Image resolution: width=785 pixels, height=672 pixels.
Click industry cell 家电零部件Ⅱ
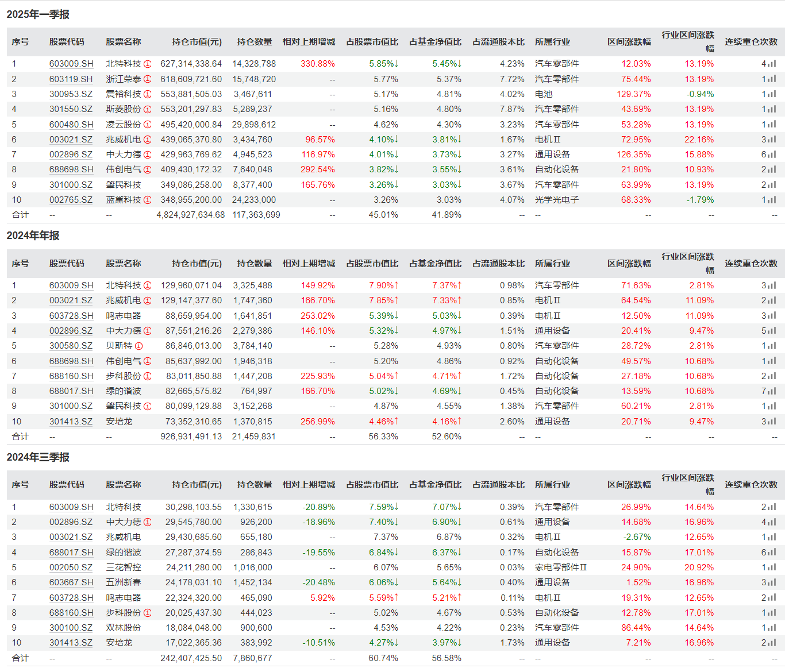pos(561,567)
